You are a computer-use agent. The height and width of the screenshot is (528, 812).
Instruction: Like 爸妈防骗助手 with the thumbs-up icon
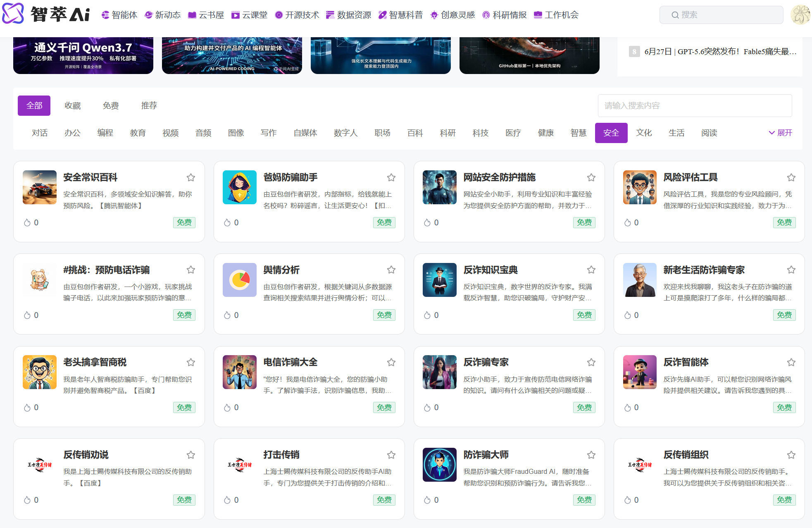pyautogui.click(x=227, y=222)
